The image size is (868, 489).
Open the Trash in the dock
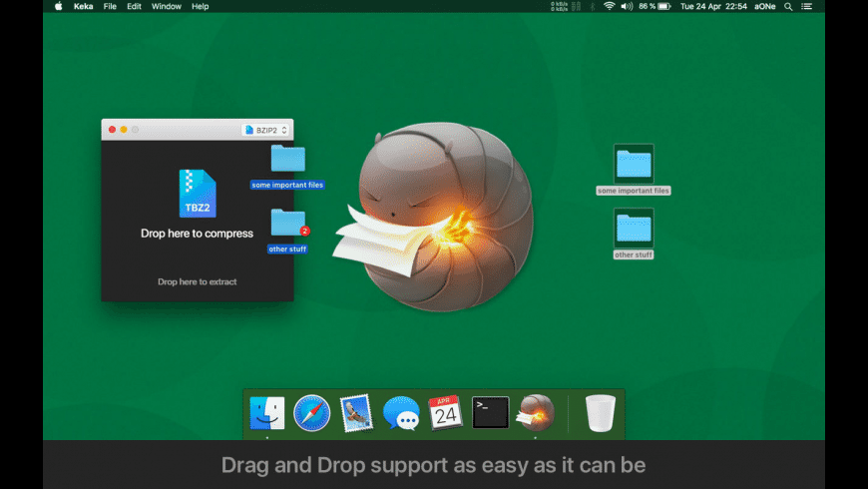(600, 412)
